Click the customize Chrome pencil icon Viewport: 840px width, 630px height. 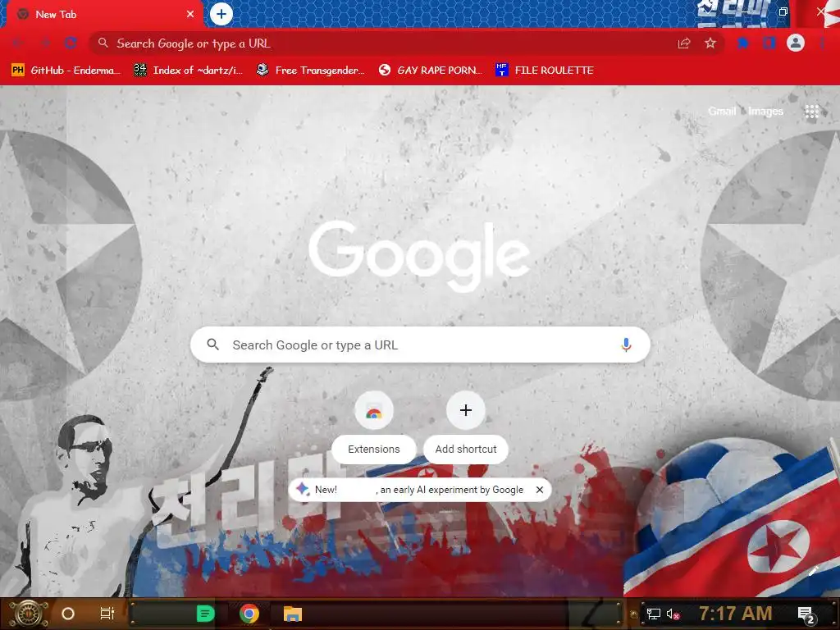click(814, 571)
